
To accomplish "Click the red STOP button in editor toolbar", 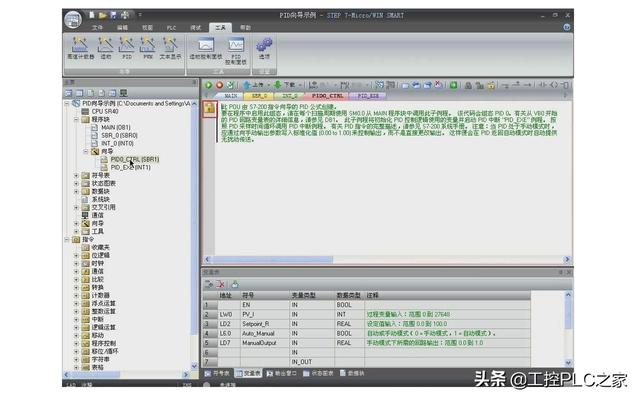I will click(x=219, y=85).
